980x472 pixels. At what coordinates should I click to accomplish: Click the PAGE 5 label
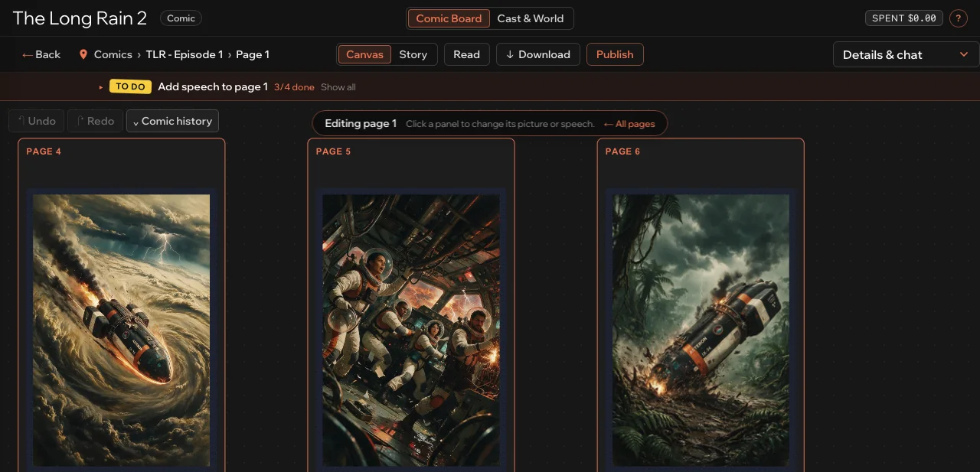pos(333,151)
